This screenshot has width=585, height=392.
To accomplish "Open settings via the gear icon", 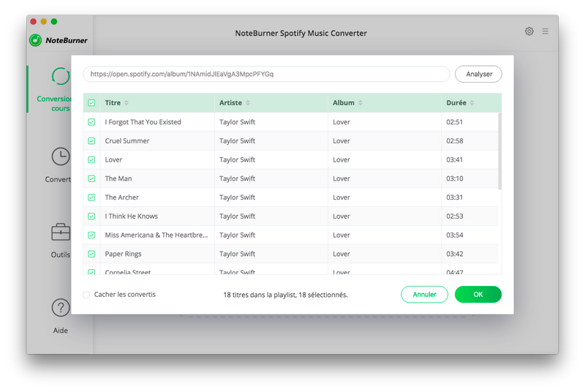I will 529,31.
